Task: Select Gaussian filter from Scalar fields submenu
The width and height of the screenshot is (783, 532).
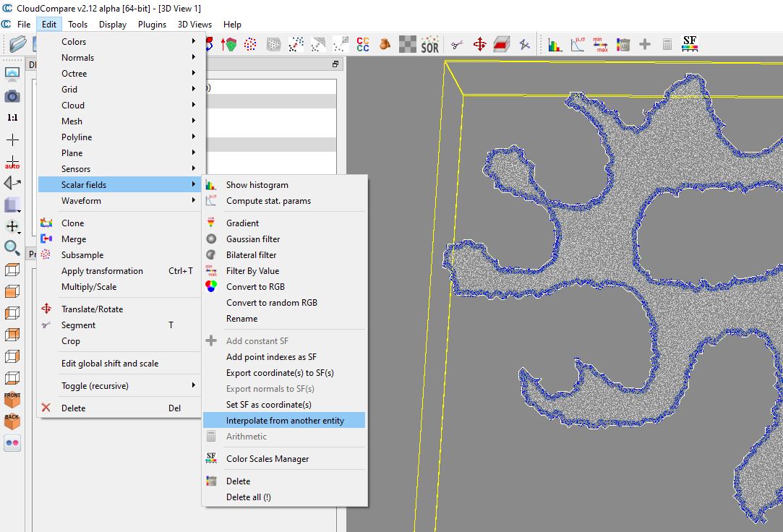Action: 252,239
